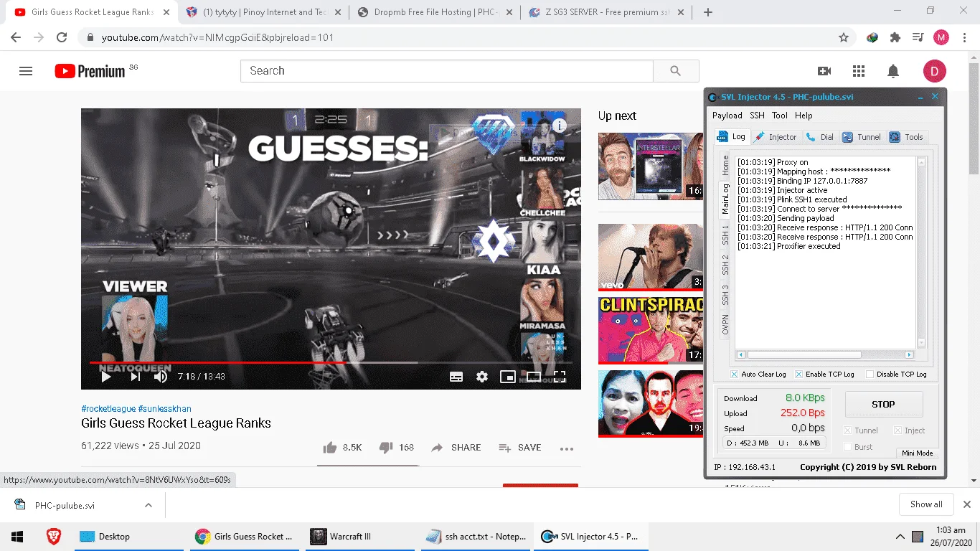Launch Brave from the taskbar
The image size is (980, 551).
point(54,537)
